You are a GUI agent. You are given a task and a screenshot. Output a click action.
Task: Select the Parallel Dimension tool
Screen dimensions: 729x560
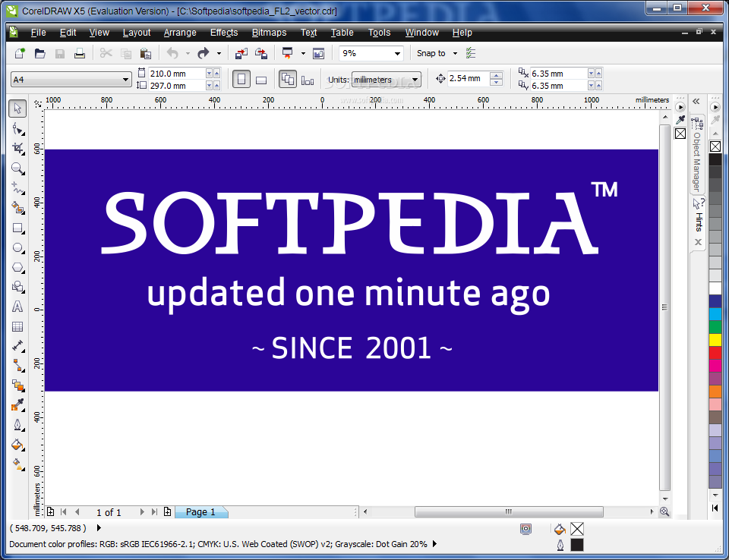coord(17,346)
